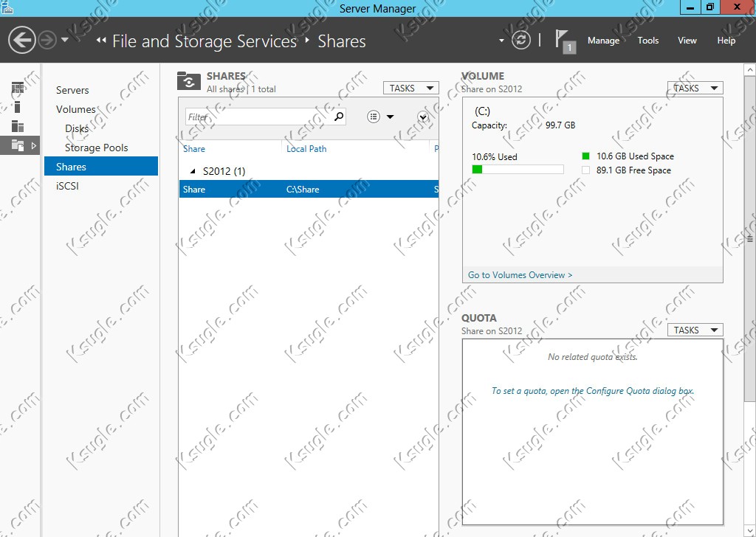Select the Dashboard icon in sidebar

pos(18,88)
